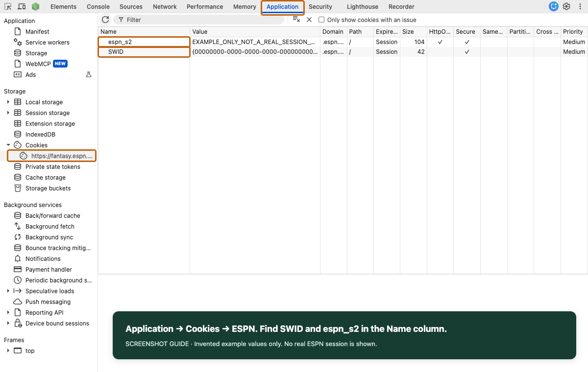Activate the inspect element picker icon
The image size is (588, 372).
click(8, 7)
